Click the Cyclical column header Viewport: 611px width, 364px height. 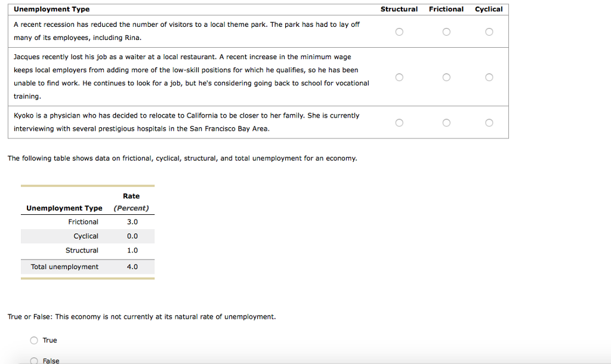pos(489,9)
